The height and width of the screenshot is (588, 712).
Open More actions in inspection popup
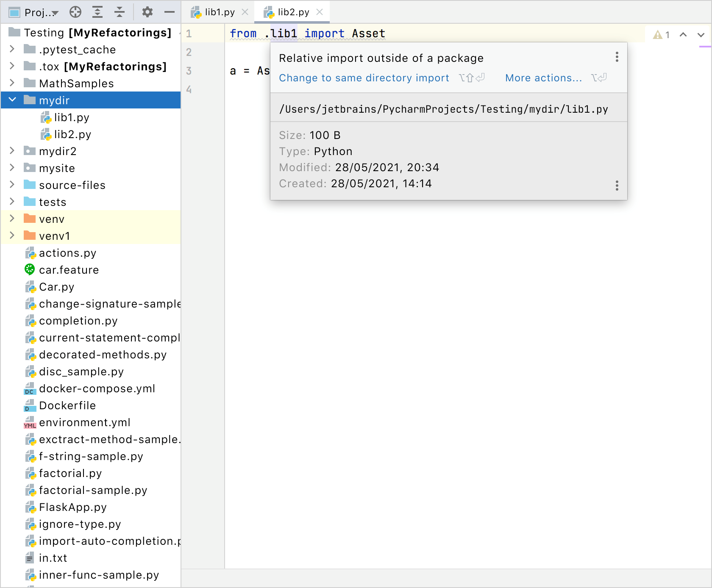coord(543,78)
